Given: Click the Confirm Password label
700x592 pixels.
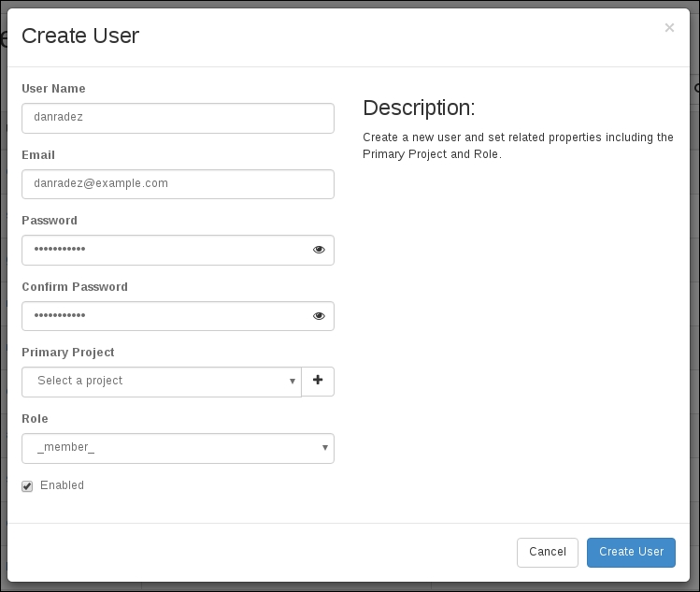Looking at the screenshot, I should click(75, 287).
